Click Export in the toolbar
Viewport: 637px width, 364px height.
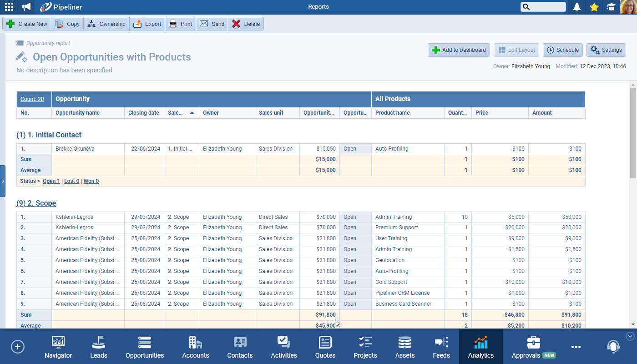pos(147,24)
